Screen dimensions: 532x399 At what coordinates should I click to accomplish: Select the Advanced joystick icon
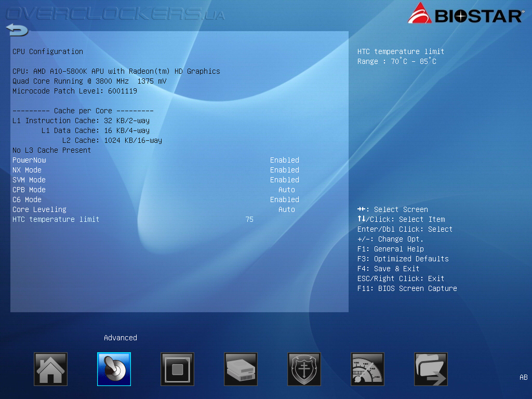[x=114, y=369]
